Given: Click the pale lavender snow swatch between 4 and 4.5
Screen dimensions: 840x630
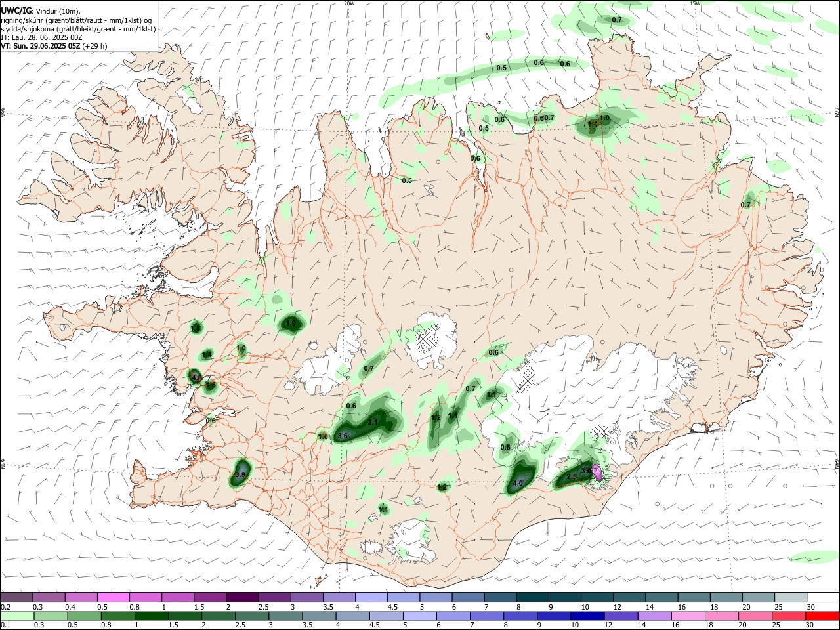Looking at the screenshot, I should tap(371, 597).
